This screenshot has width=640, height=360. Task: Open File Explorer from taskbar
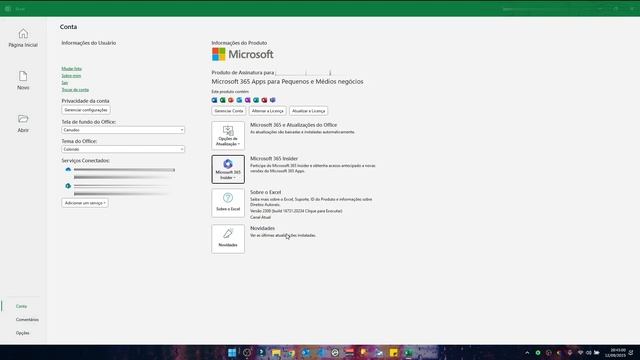point(276,353)
